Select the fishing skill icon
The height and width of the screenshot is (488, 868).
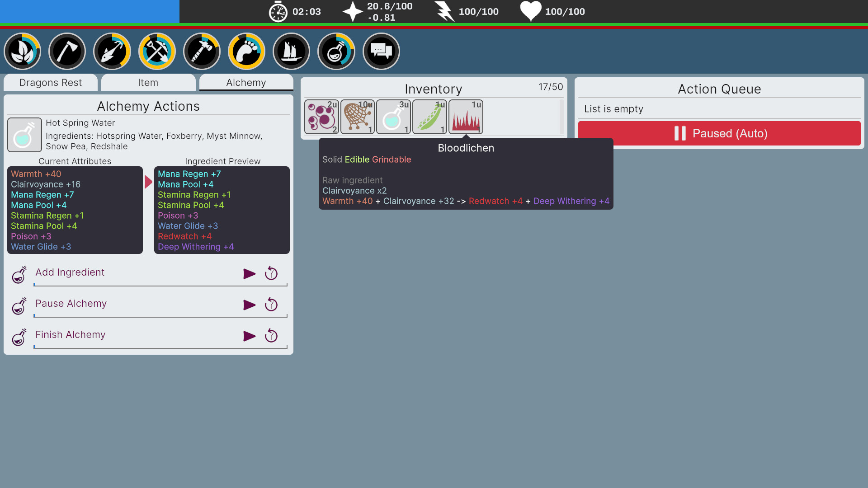pos(112,51)
